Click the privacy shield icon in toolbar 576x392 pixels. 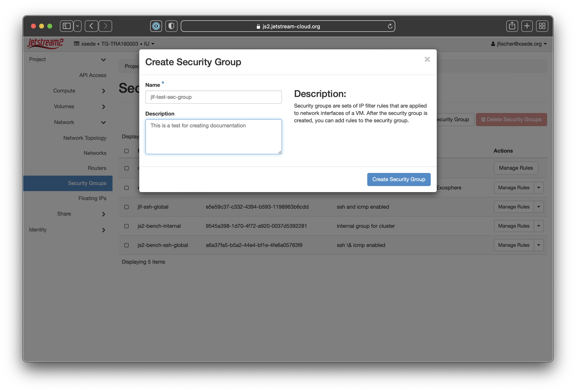point(171,26)
